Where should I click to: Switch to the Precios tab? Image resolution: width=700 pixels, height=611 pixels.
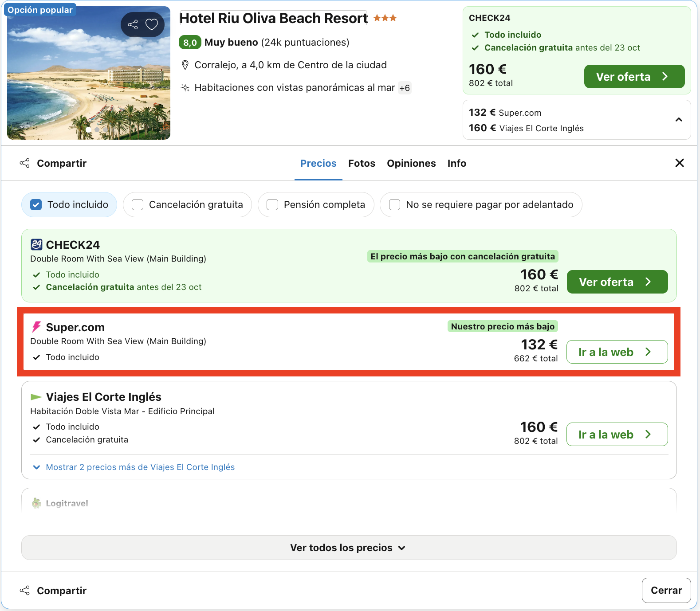click(x=319, y=163)
